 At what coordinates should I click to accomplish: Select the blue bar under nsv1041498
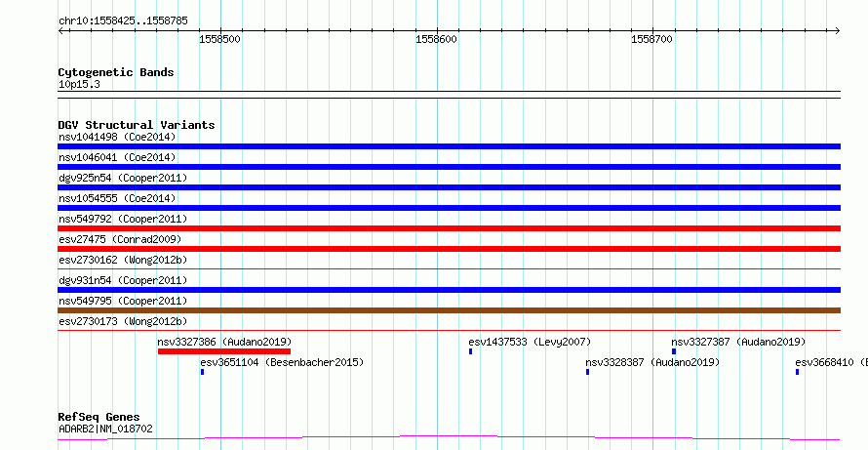point(449,146)
